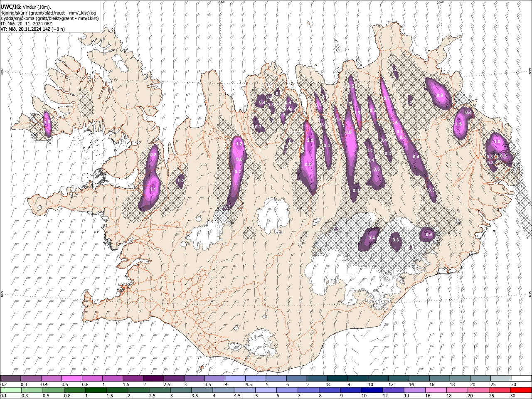This screenshot has height=399, width=532.
Task: Select the light pink 16 swatch, lower legend
Action: pos(435,390)
